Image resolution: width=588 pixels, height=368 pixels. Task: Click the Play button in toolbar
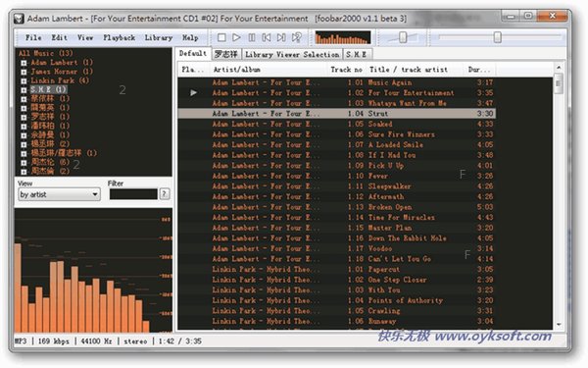[x=236, y=37]
